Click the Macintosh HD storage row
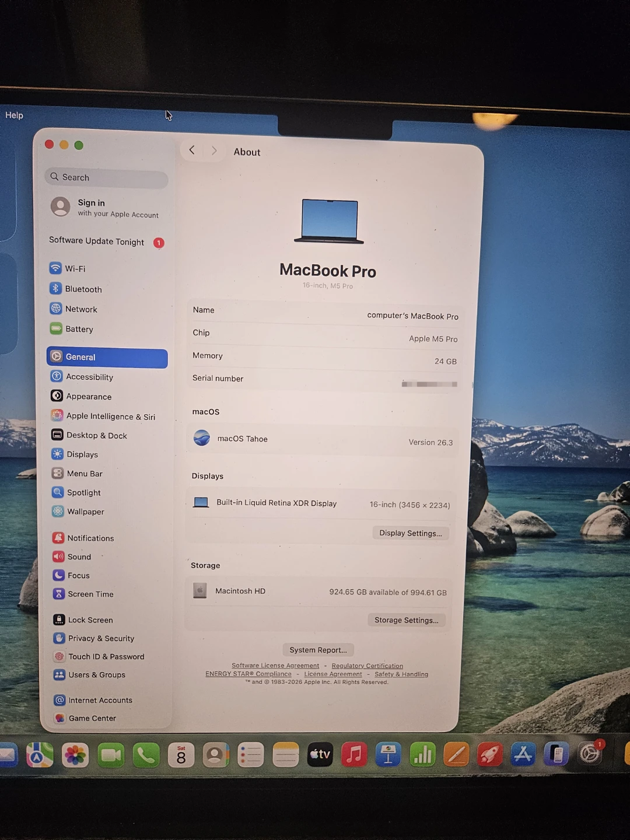The height and width of the screenshot is (840, 630). pyautogui.click(x=320, y=591)
